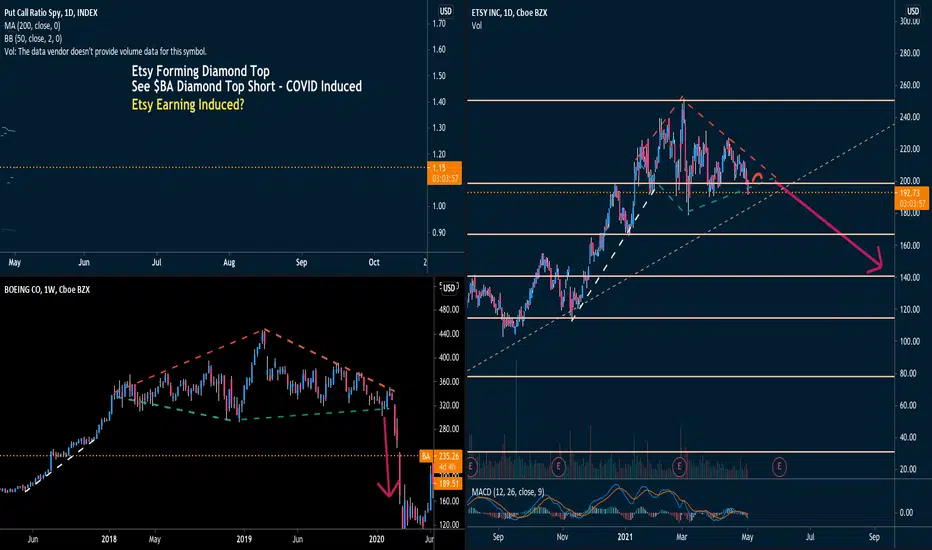Viewport: 932px width, 550px height.
Task: Click the 100.00 value on Etsy price axis
Action: click(910, 341)
